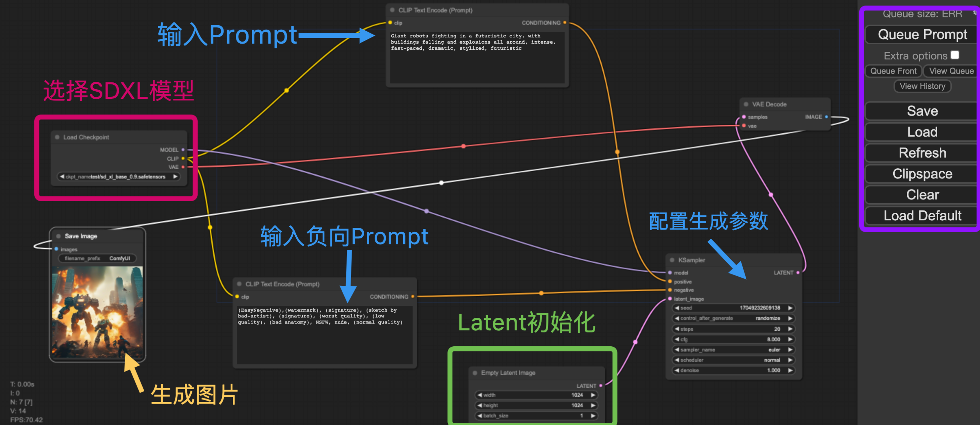This screenshot has width=980, height=425.
Task: Collapse the KSampler node via its dot
Action: tap(672, 260)
